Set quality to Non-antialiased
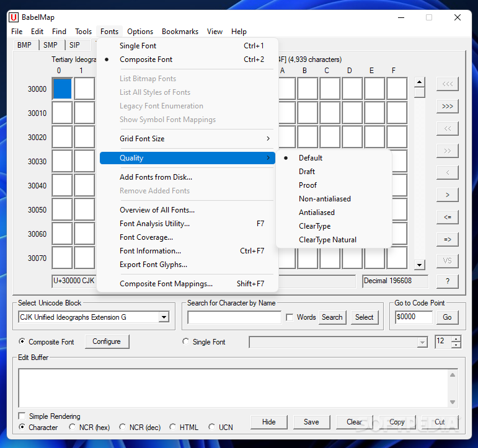Image resolution: width=478 pixels, height=448 pixels. click(334, 199)
